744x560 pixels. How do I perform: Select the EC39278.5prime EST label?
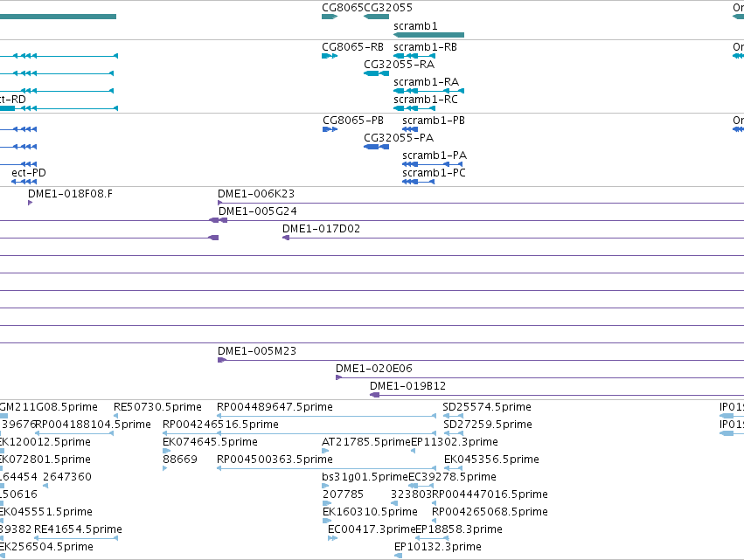click(452, 478)
